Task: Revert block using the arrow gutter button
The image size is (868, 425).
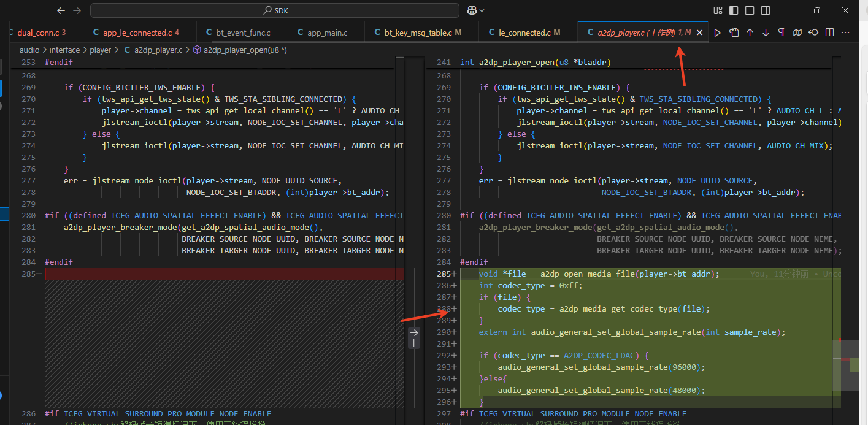Action: pos(414,332)
